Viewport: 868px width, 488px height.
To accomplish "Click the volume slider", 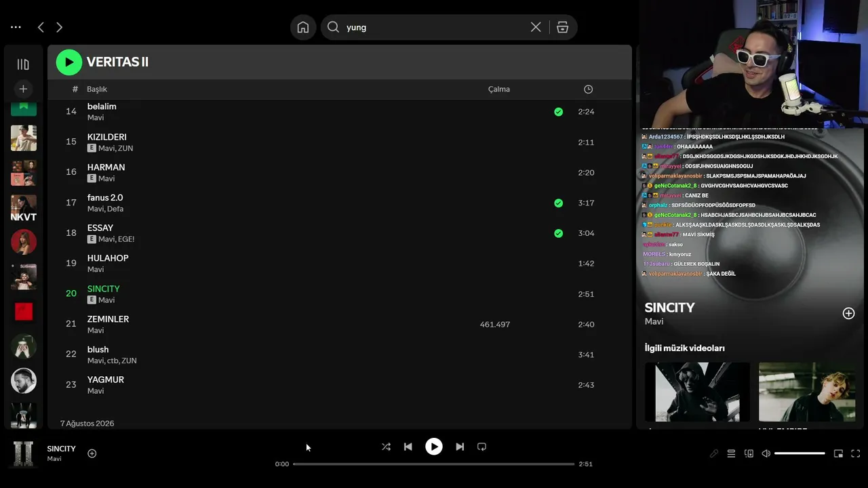I will [800, 453].
